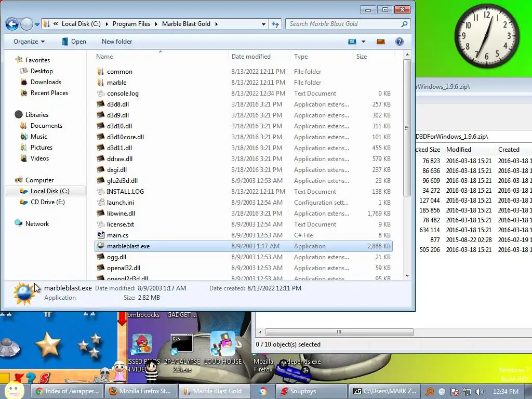Expand the address bar history dropdown
532x399 pixels.
263,24
